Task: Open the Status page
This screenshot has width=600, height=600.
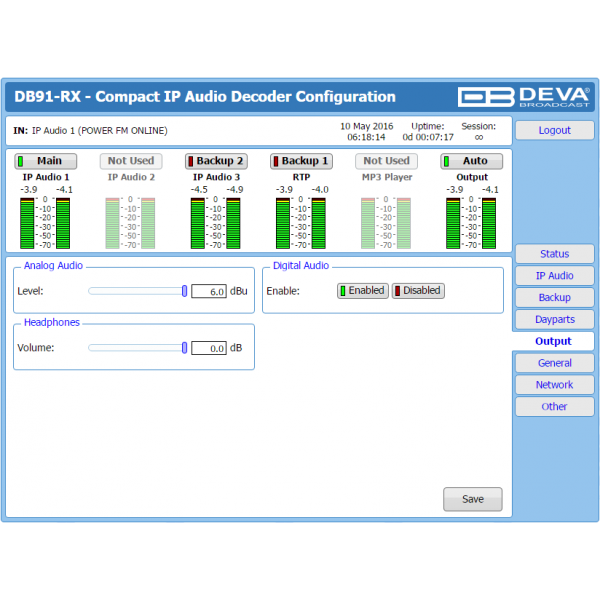Action: coord(554,254)
